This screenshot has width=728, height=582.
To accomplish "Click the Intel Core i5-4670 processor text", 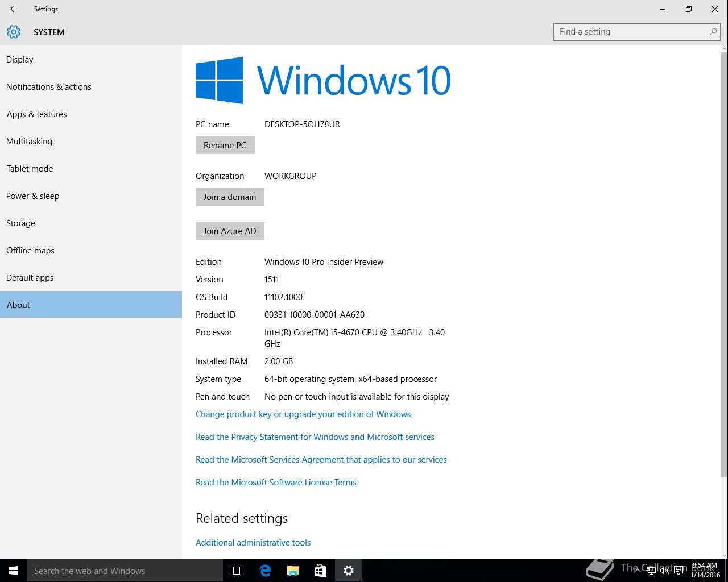I will point(354,338).
